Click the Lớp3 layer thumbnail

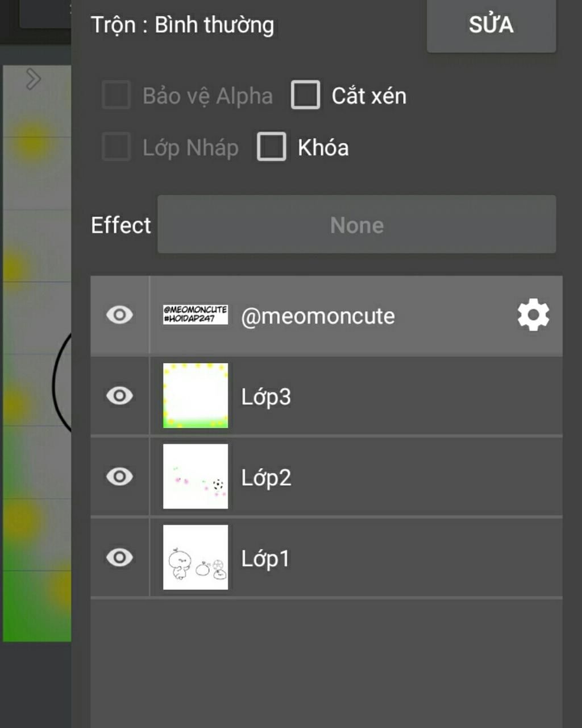[196, 396]
